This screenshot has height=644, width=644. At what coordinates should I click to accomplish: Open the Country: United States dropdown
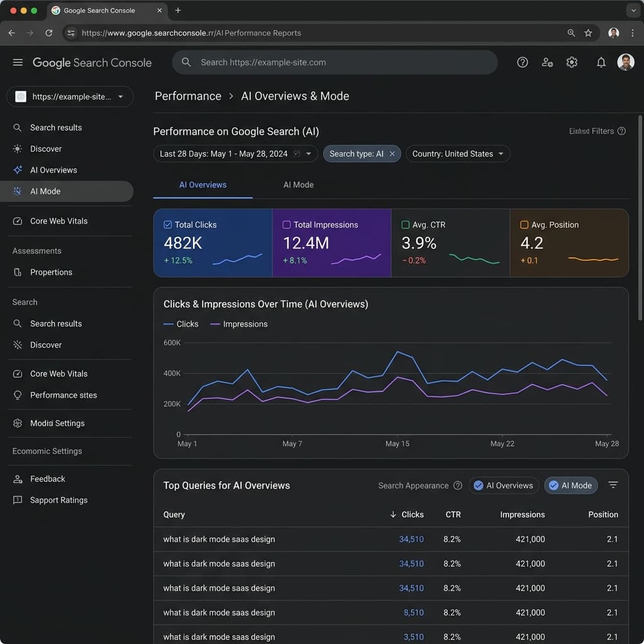tap(458, 153)
